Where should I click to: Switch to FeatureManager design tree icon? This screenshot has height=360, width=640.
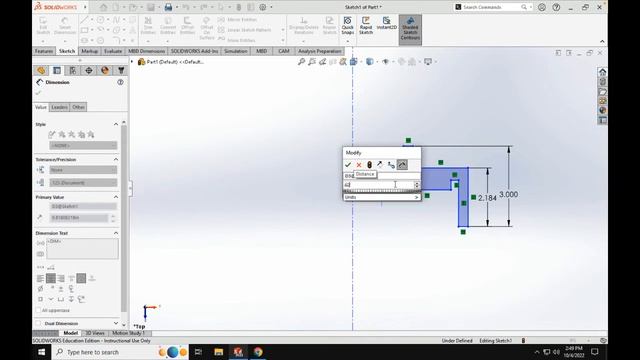41,71
